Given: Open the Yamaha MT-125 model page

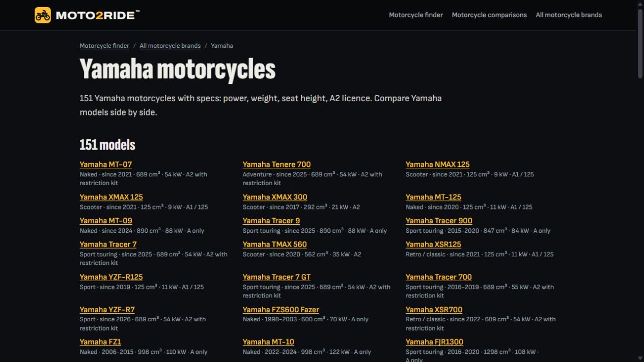Looking at the screenshot, I should pos(433,197).
